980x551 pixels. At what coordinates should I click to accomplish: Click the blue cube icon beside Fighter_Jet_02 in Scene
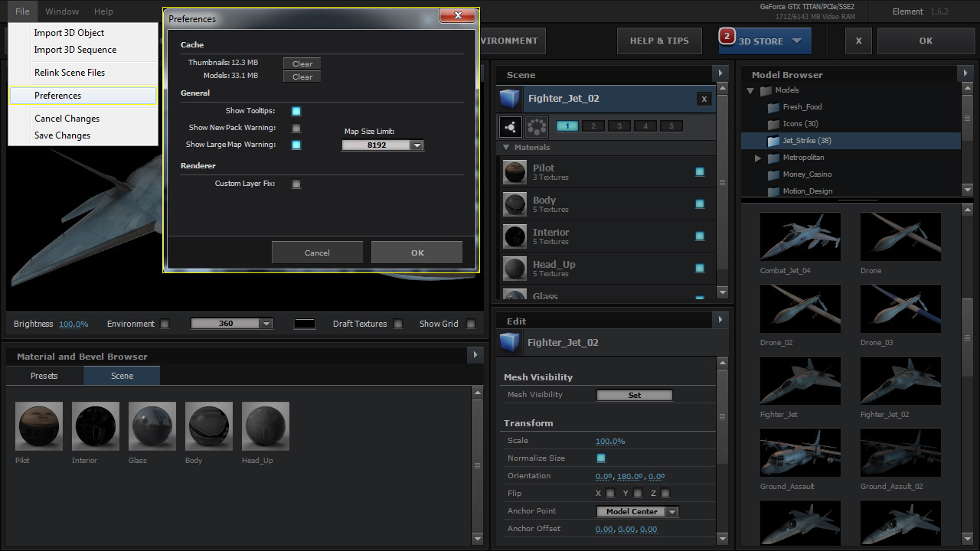[509, 99]
